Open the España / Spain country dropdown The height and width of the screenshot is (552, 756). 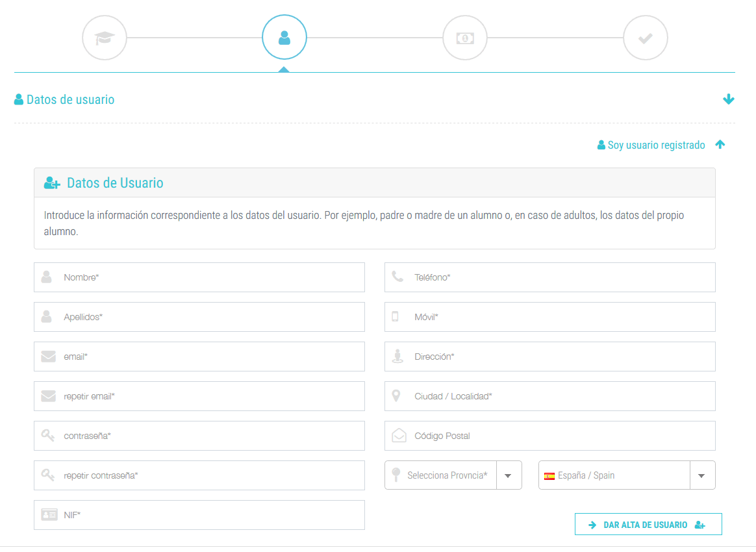701,475
